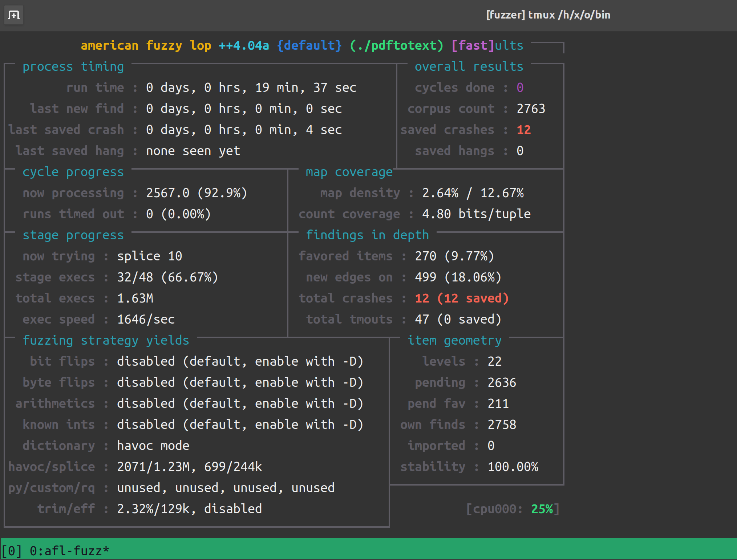737x560 pixels.
Task: Click the american fuzzy lop version header
Action: [x=174, y=45]
